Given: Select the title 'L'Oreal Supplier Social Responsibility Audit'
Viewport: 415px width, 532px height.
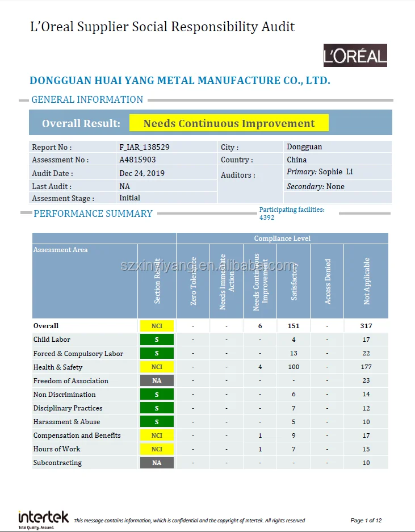Looking at the screenshot, I should [x=162, y=27].
